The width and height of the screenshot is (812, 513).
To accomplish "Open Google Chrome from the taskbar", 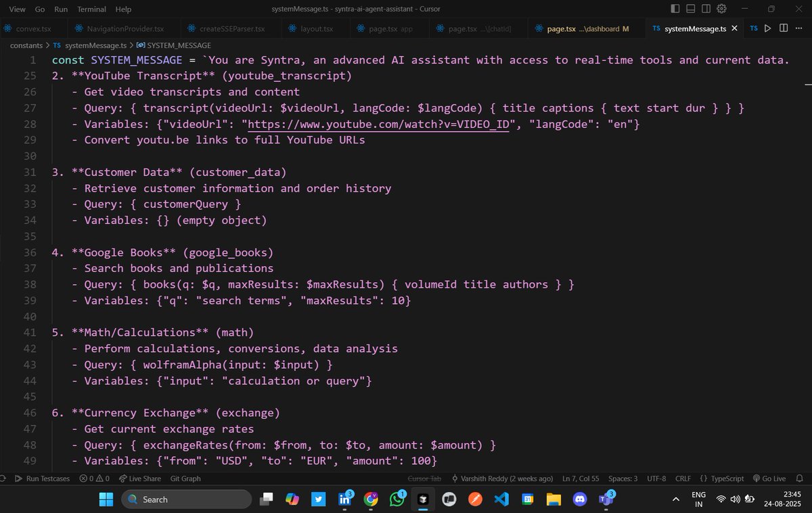I will (x=371, y=499).
